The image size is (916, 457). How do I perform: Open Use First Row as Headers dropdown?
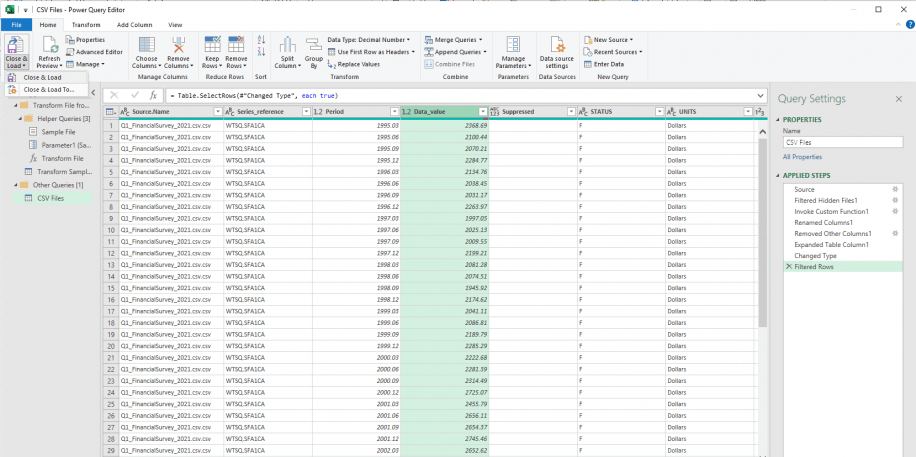pos(372,52)
